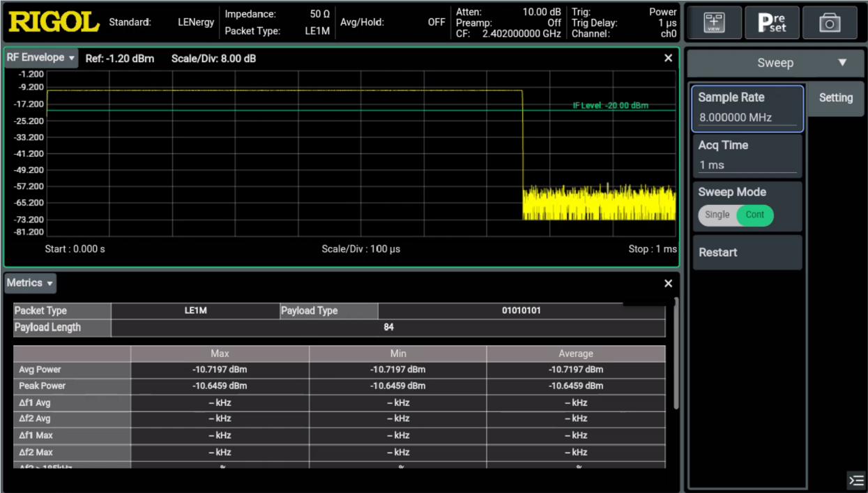
Task: Click the Min column header
Action: coord(397,354)
